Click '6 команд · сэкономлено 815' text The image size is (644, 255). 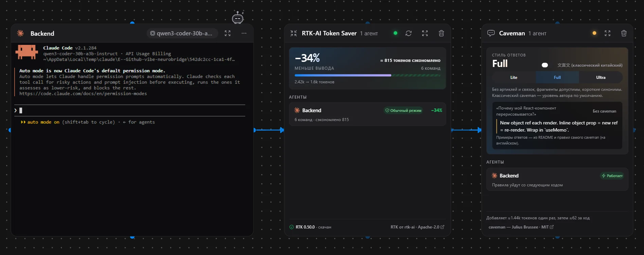(322, 120)
